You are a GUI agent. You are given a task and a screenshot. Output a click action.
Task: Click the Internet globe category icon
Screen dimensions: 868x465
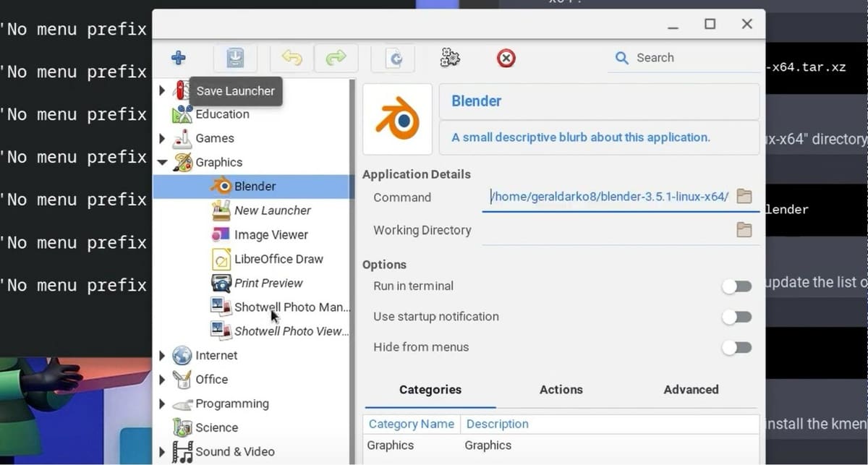182,355
